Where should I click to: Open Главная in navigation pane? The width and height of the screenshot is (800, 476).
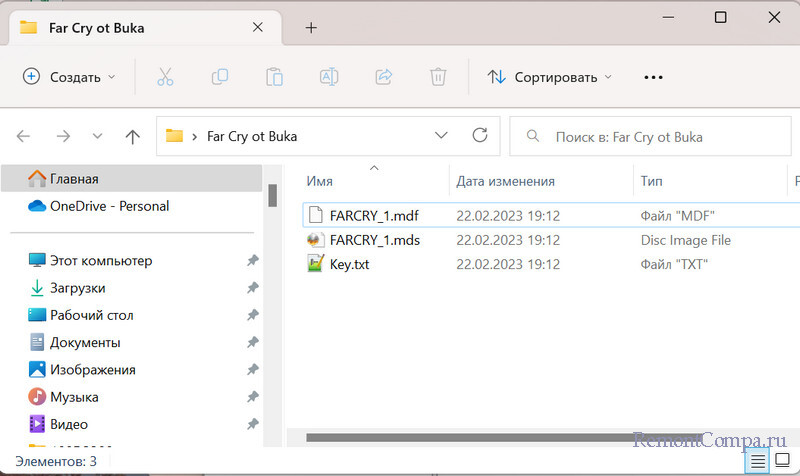pyautogui.click(x=132, y=179)
